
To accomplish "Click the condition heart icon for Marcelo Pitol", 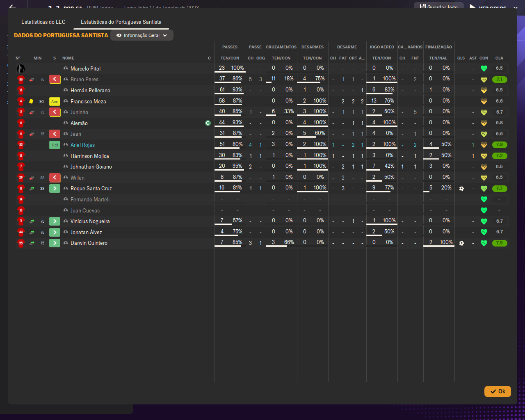I will [484, 68].
